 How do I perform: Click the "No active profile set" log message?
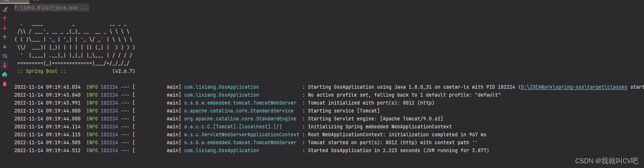point(404,95)
